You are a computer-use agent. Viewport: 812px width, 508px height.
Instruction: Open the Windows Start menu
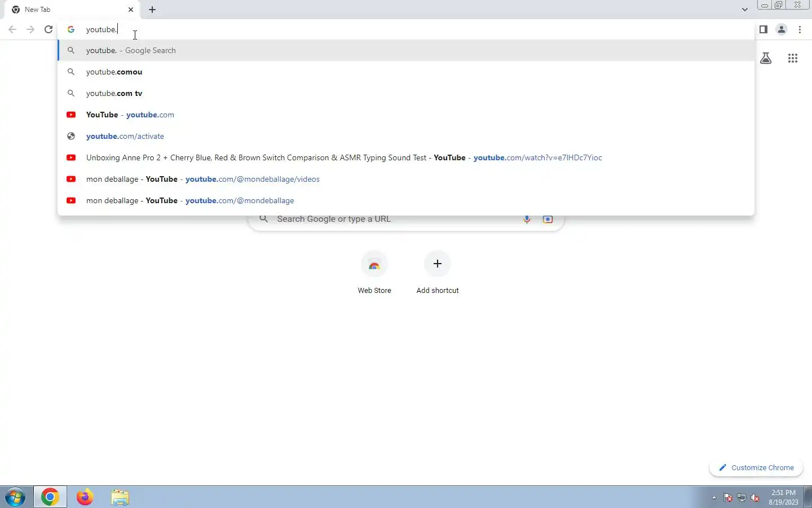tap(15, 497)
